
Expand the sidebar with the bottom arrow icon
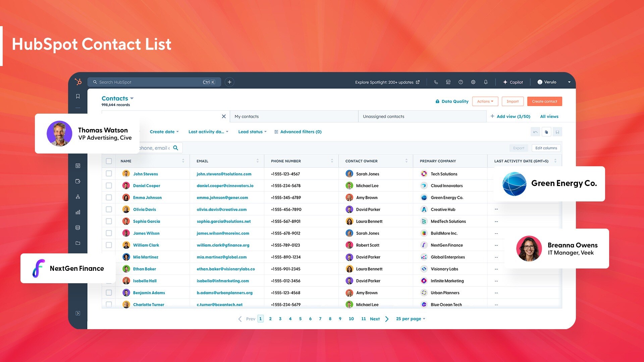click(x=78, y=313)
